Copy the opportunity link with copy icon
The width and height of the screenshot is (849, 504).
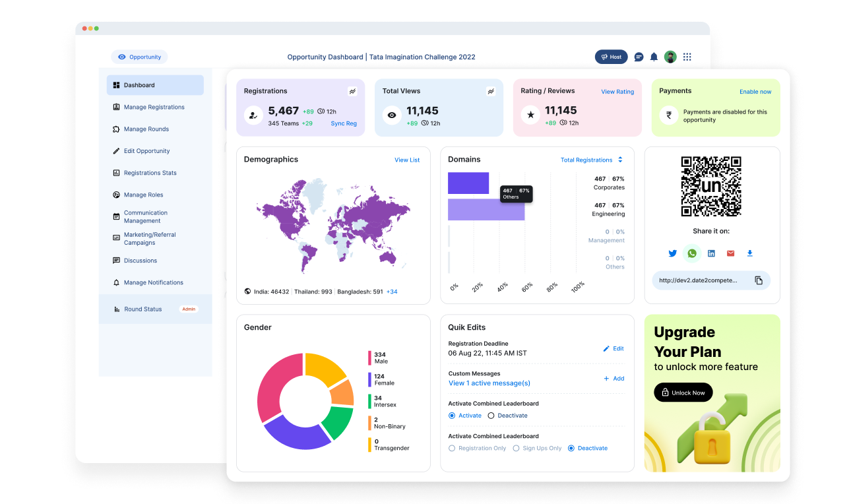pyautogui.click(x=759, y=280)
